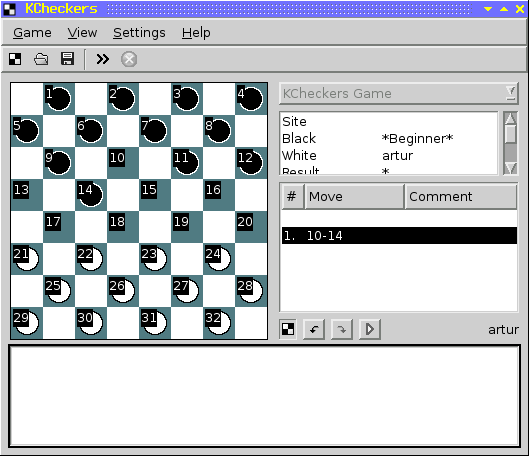The image size is (529, 456).
Task: Click the Comment column header
Action: pos(461,197)
